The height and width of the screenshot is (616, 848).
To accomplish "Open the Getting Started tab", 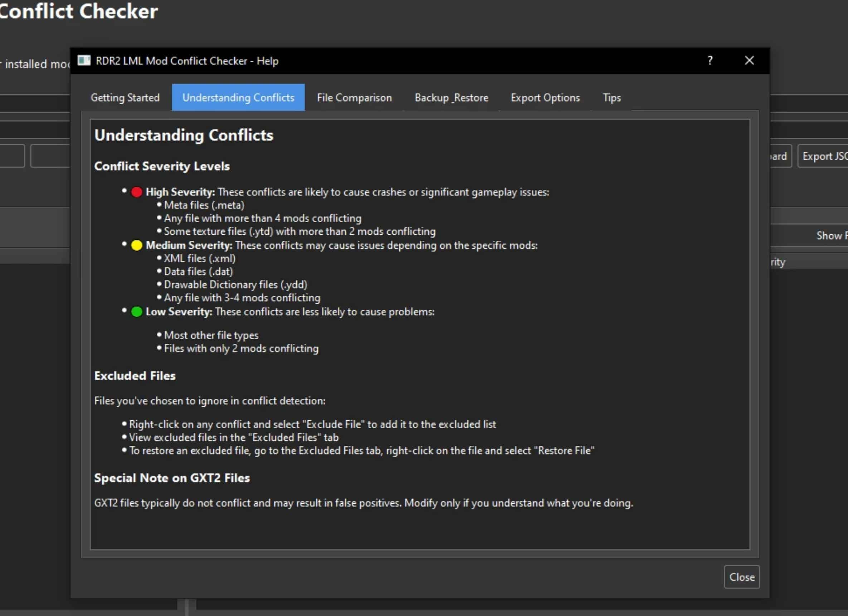I will pos(125,98).
